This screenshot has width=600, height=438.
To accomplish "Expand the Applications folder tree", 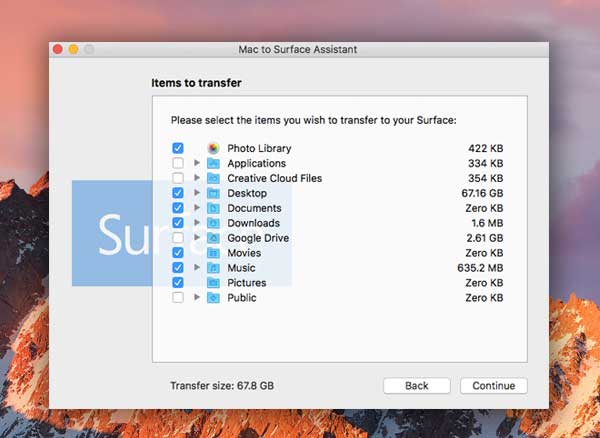I will (197, 163).
